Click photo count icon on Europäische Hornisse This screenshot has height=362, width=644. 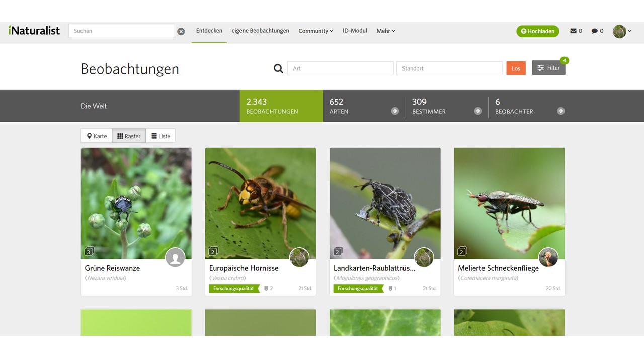(213, 251)
